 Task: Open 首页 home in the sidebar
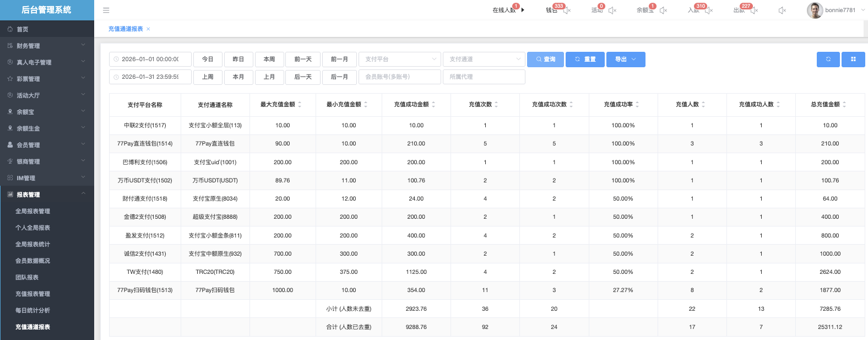23,29
